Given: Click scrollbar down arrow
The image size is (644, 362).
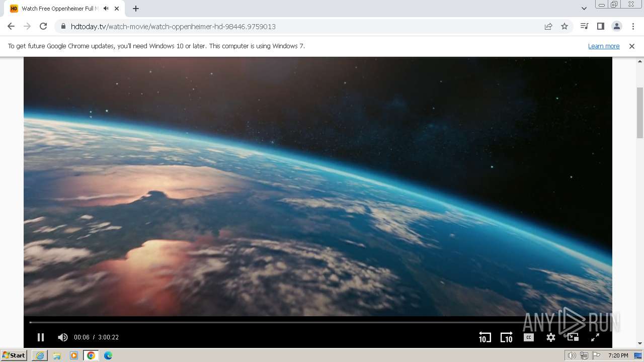Looking at the screenshot, I should tap(640, 343).
